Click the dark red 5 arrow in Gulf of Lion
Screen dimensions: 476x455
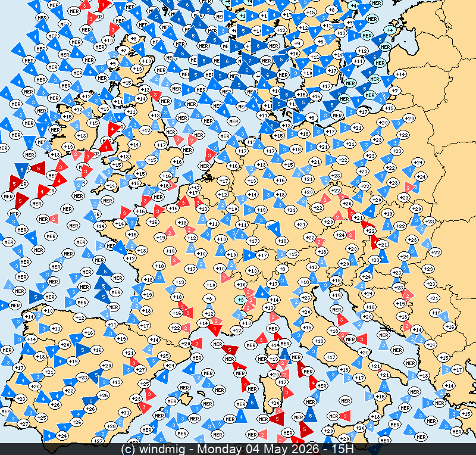231,350
